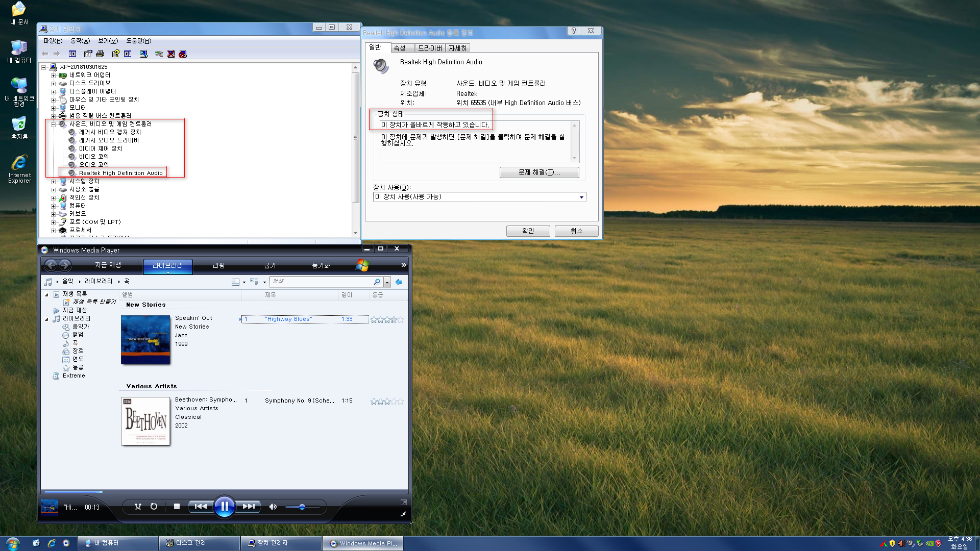Open the 지금 재생 tab

[x=108, y=265]
